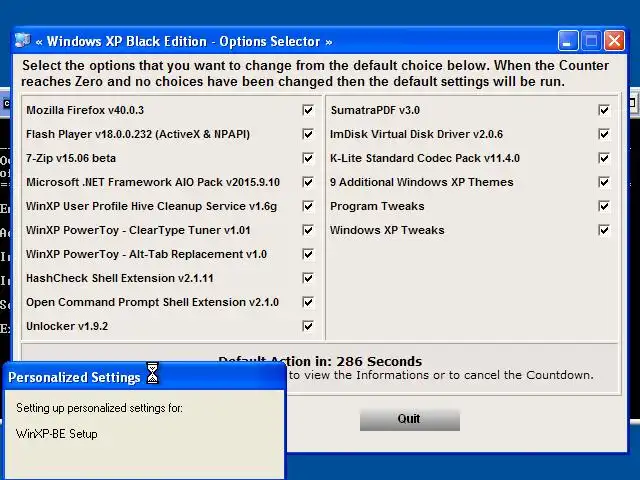The height and width of the screenshot is (480, 640).
Task: Uncheck the Mozilla Firefox v40.0.3 checkbox
Action: click(308, 110)
